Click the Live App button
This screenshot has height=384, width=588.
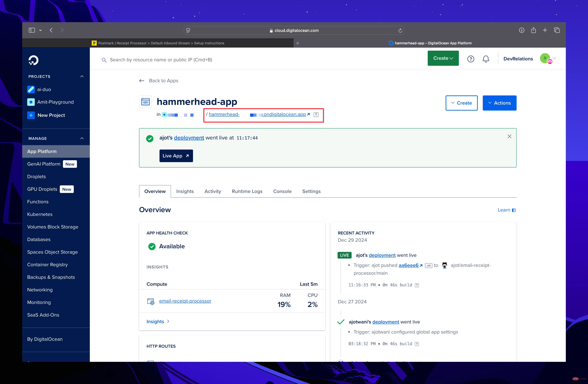176,156
